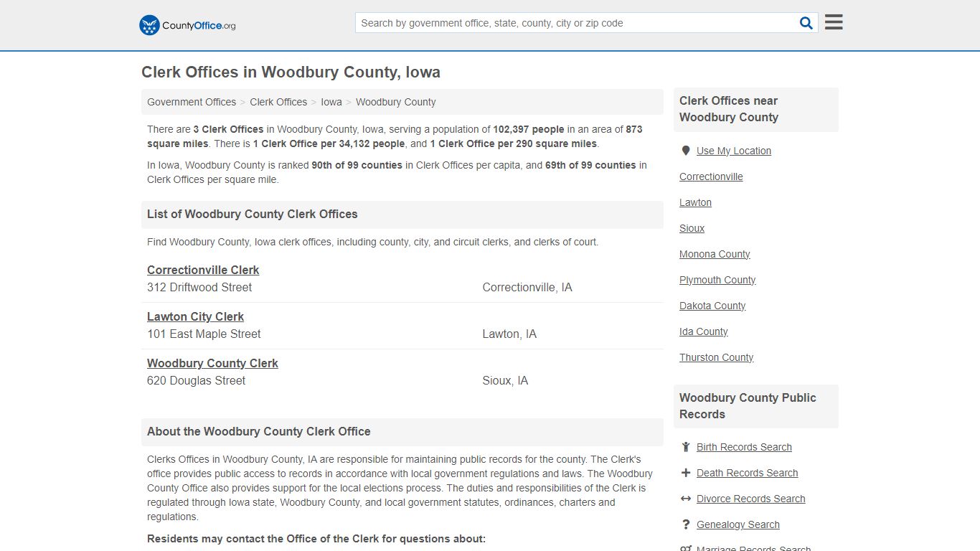Go to Clerk Offices breadcrumb
This screenshot has height=551, width=980.
coord(278,102)
